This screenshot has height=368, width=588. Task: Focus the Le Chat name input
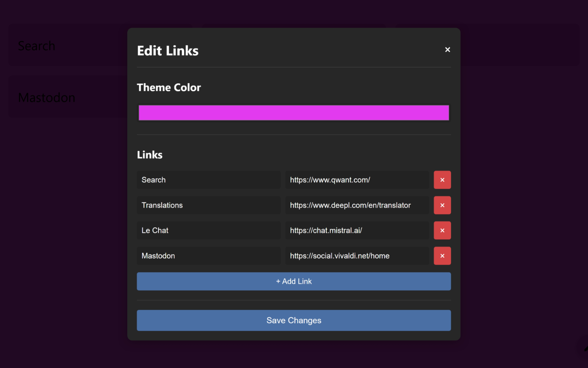click(x=209, y=230)
